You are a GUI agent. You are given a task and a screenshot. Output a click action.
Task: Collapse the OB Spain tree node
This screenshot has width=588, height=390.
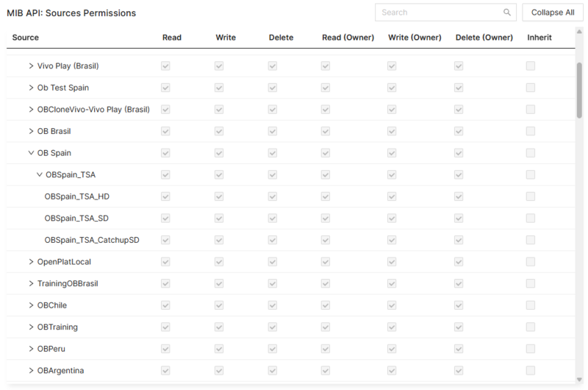pyautogui.click(x=31, y=153)
